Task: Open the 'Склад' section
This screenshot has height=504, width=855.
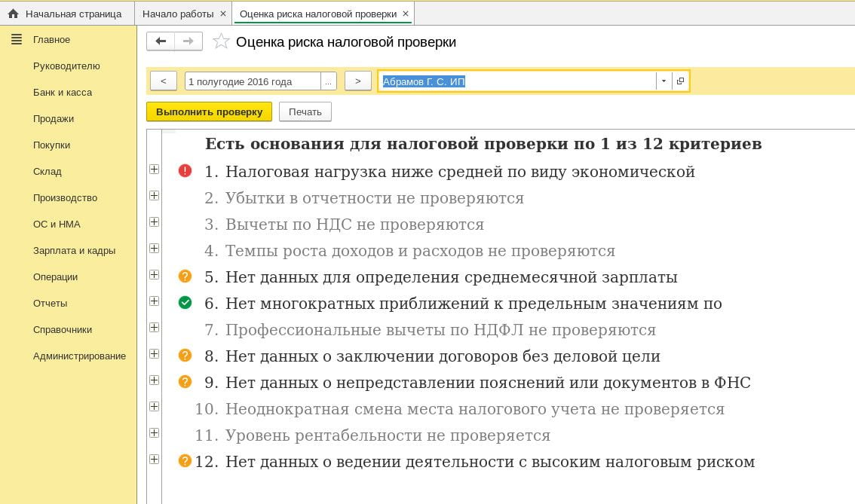Action: 47,172
